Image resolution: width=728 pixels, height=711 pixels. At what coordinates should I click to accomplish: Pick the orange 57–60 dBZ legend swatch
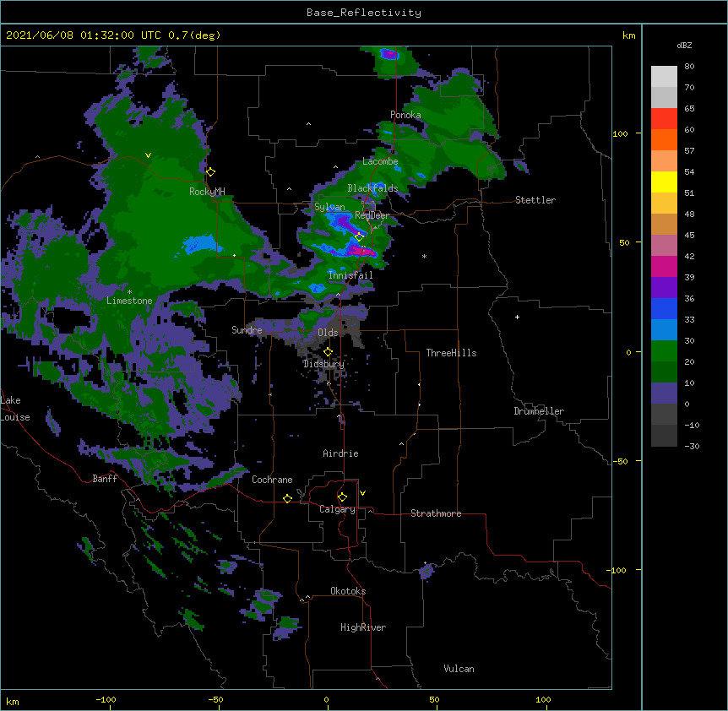pos(664,139)
